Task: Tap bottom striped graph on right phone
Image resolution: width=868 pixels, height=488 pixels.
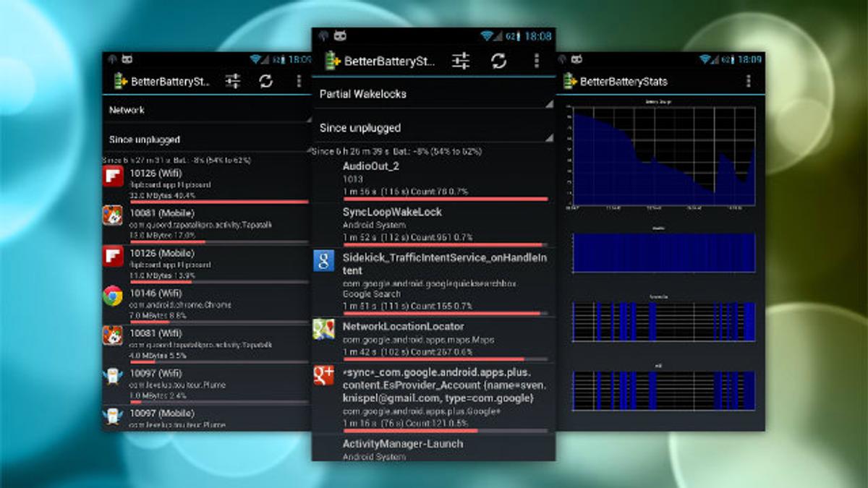Action: click(663, 390)
